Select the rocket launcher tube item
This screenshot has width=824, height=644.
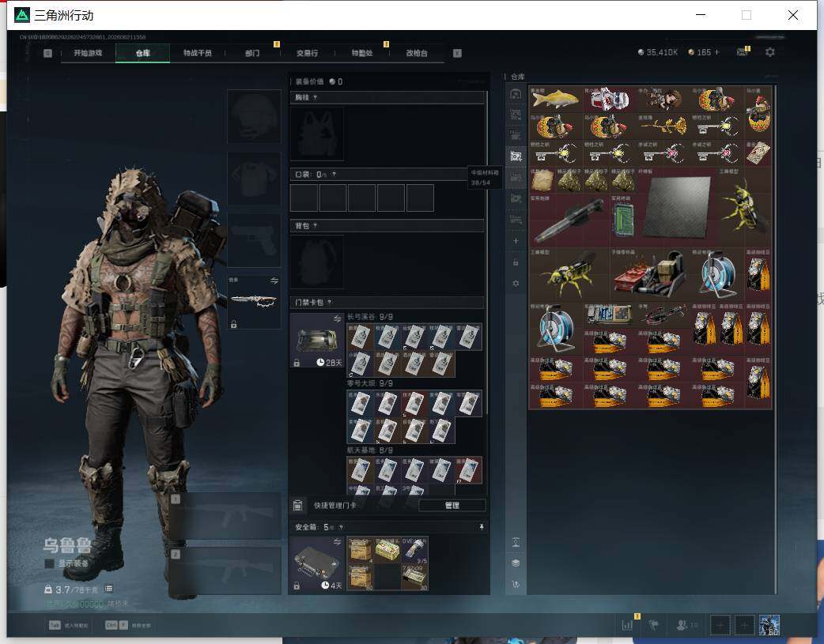point(569,220)
